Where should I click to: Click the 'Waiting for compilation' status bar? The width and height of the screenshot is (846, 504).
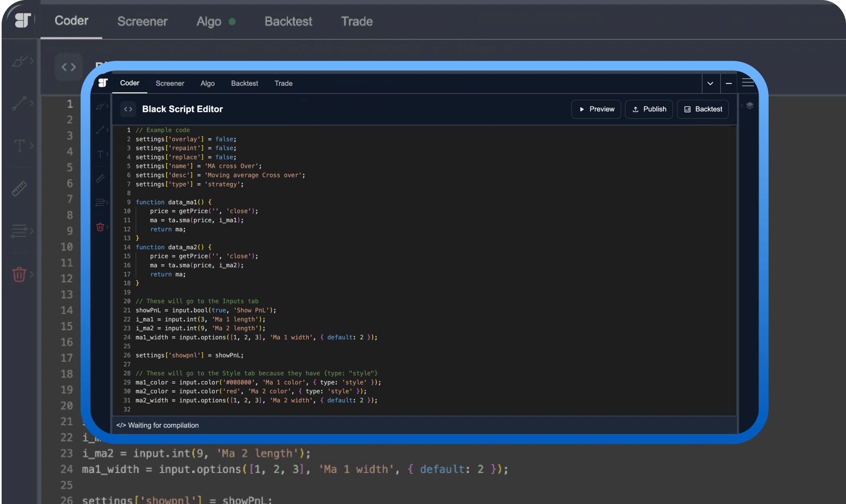(157, 425)
